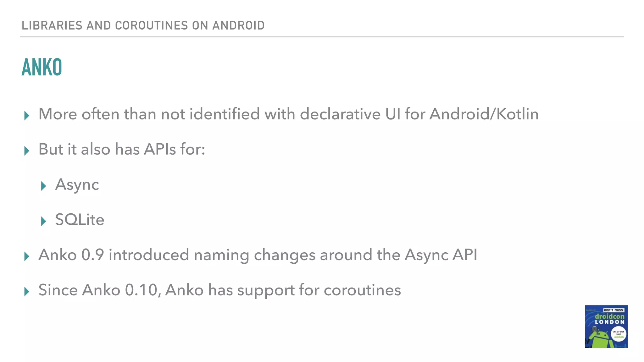Click the bullet arrow before 'Since Anko 0.10'

(x=27, y=292)
